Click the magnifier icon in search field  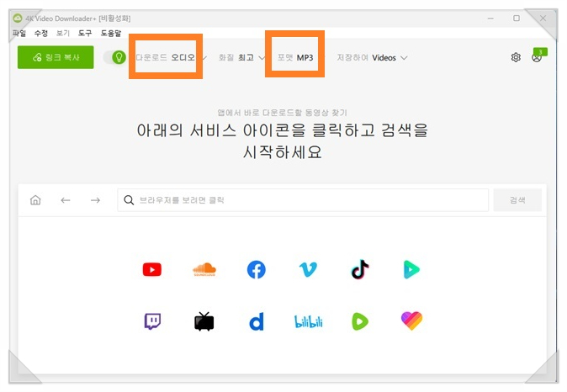(x=129, y=200)
